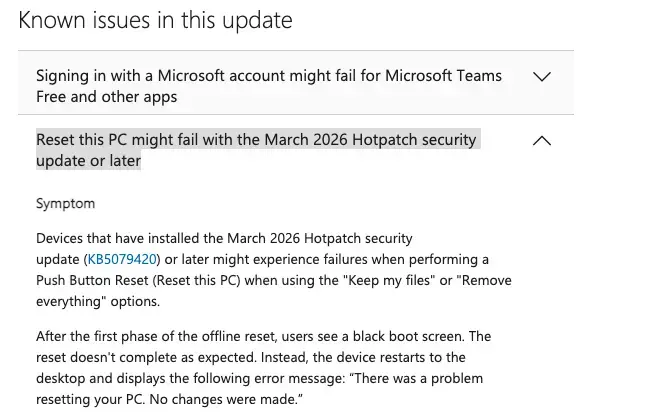Click the "Microsoft Teams" words in first issue
The width and height of the screenshot is (664, 415).
click(443, 76)
